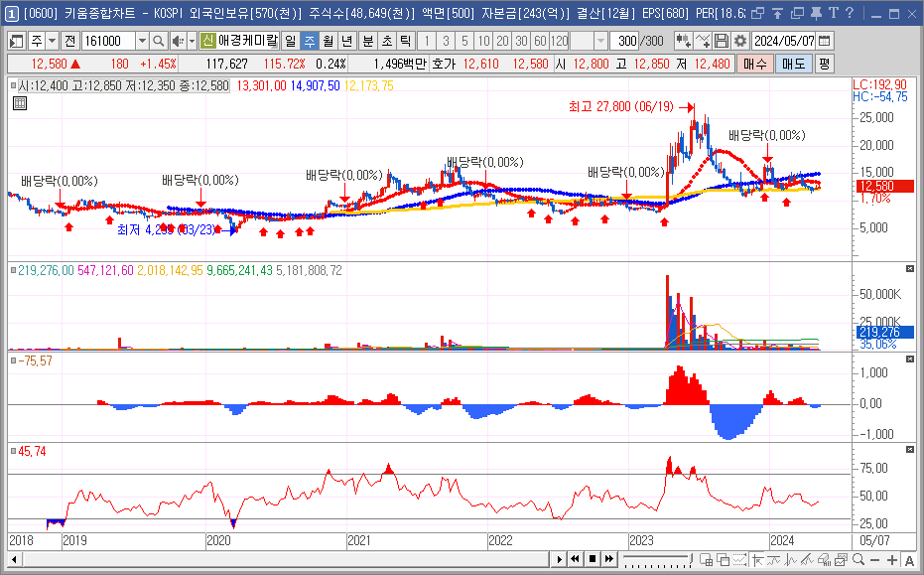Click the chart compression dotted icon at bottom
Image resolution: width=924 pixels, height=575 pixels.
click(740, 559)
